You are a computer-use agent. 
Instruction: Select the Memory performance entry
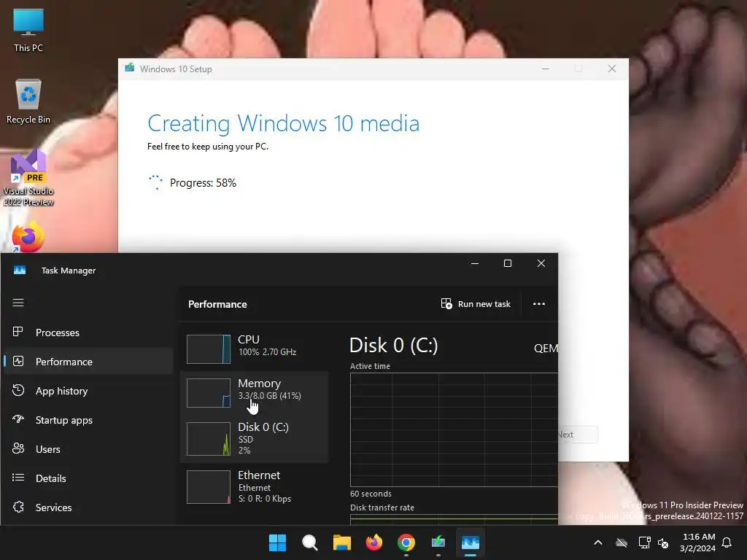(255, 392)
